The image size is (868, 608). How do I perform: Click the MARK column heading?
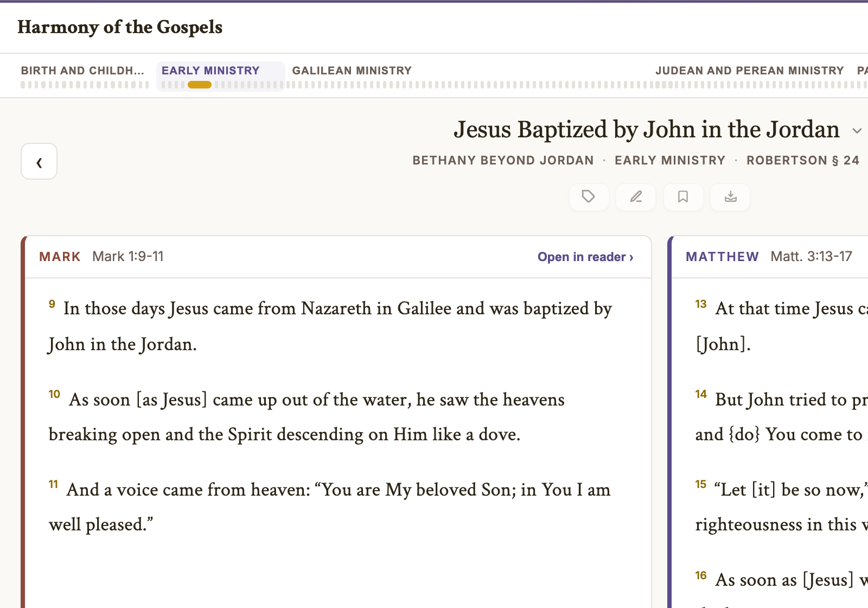click(60, 257)
